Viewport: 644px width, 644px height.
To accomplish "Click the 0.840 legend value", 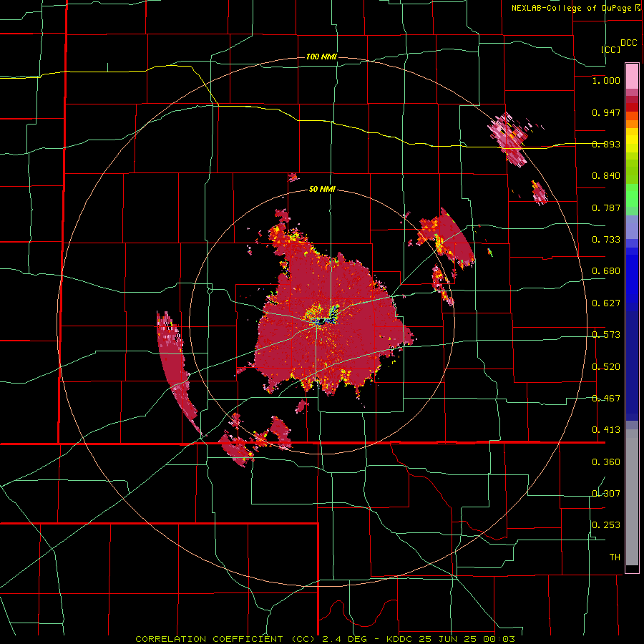I will coord(606,176).
